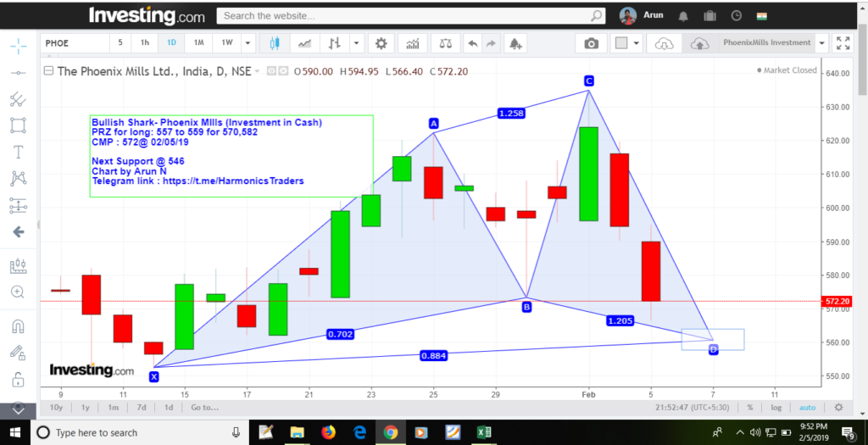Take chart snapshot with camera icon
The width and height of the screenshot is (868, 445).
592,43
